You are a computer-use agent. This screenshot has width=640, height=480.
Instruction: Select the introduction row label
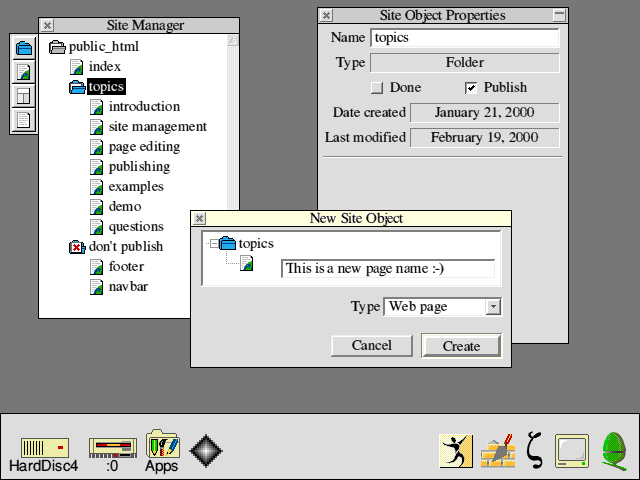pos(144,107)
